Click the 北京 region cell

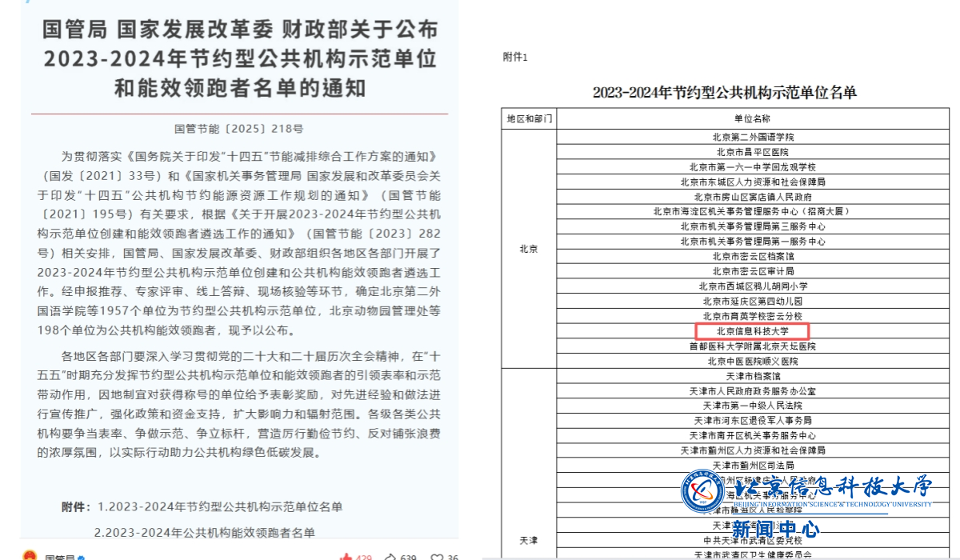pos(529,249)
